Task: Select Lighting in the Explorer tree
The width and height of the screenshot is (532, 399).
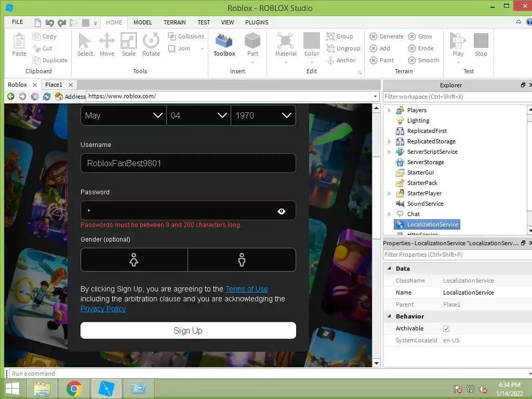Action: (418, 121)
